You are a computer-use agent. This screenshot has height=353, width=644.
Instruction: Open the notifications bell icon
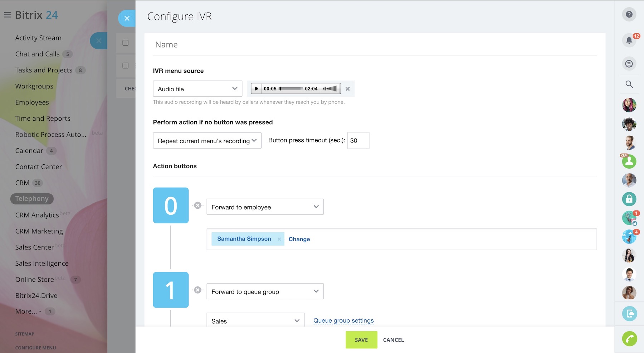pos(629,40)
